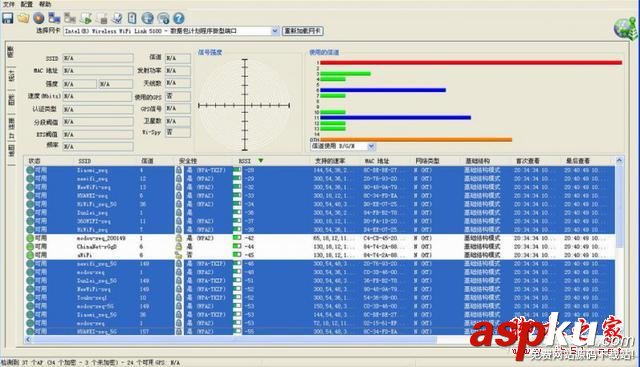Click the list's horizontal scrollbar left arrow
The height and width of the screenshot is (367, 640).
[x=28, y=339]
